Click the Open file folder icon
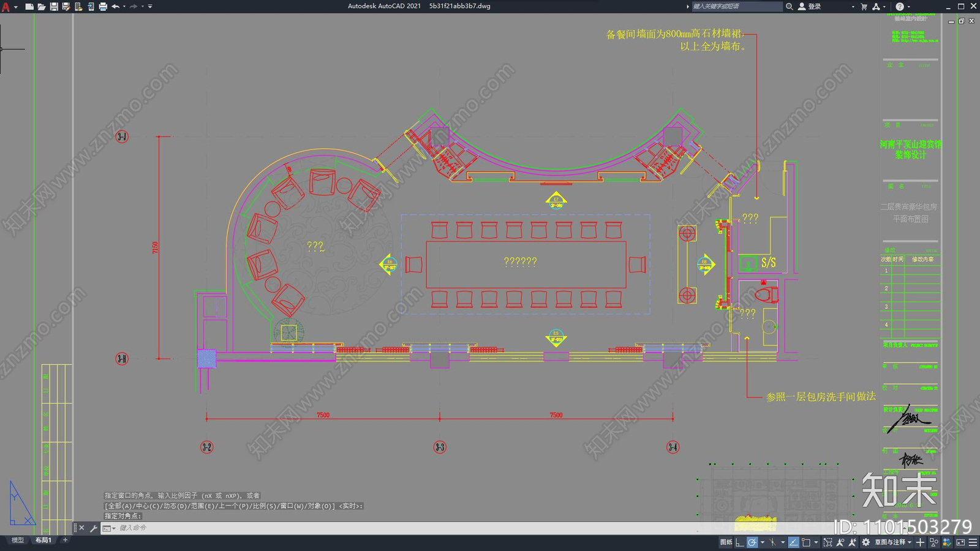The width and height of the screenshot is (980, 551). click(41, 6)
